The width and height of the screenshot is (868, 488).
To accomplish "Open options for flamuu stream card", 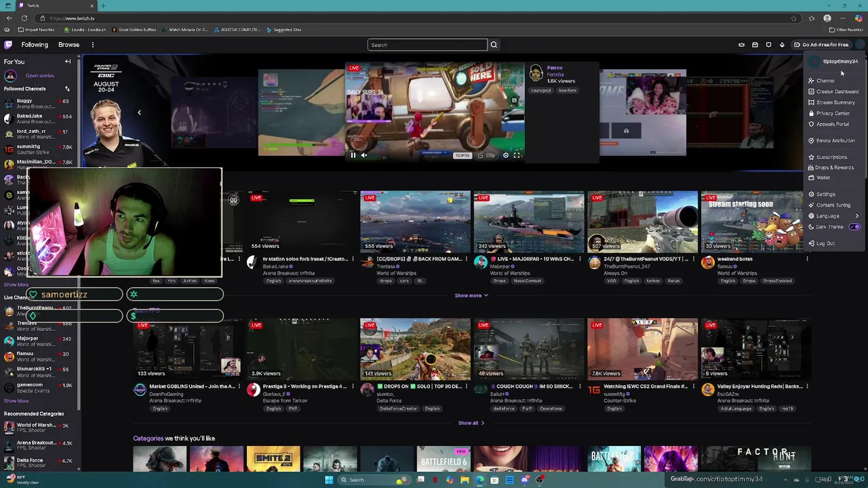I will point(807,259).
